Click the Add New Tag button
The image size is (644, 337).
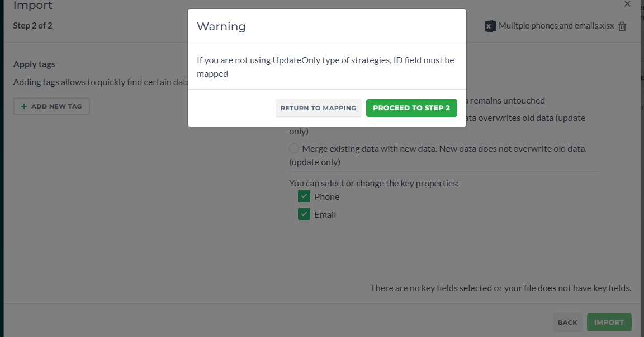coord(52,106)
